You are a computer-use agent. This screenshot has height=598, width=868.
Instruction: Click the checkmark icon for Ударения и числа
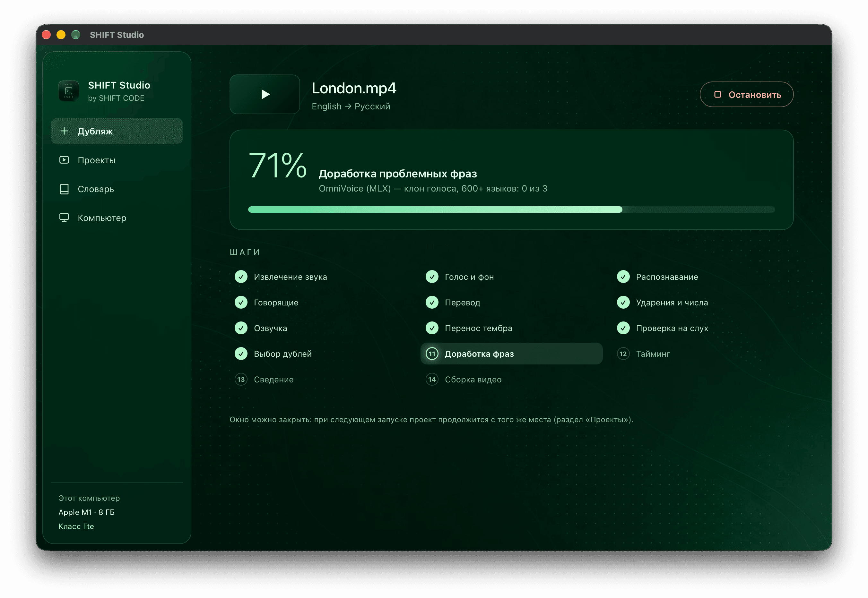click(623, 303)
